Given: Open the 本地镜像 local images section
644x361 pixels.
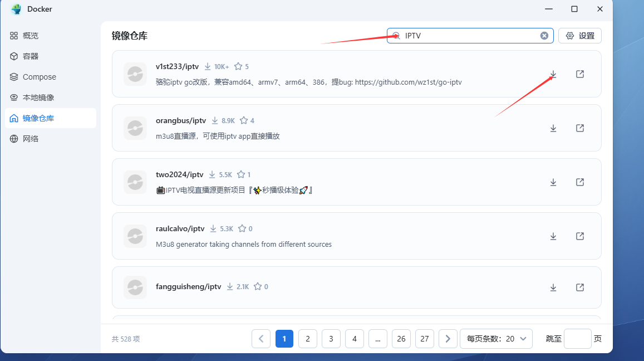Looking at the screenshot, I should 51,97.
